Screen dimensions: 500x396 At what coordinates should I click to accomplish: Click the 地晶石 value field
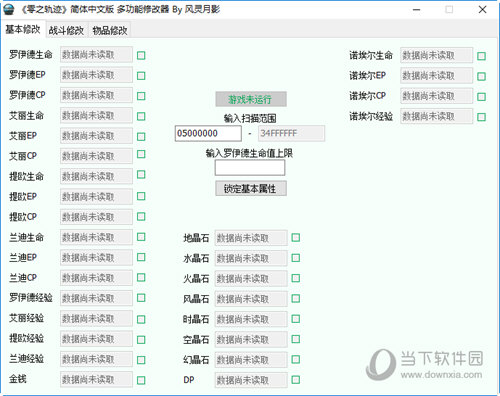(251, 238)
